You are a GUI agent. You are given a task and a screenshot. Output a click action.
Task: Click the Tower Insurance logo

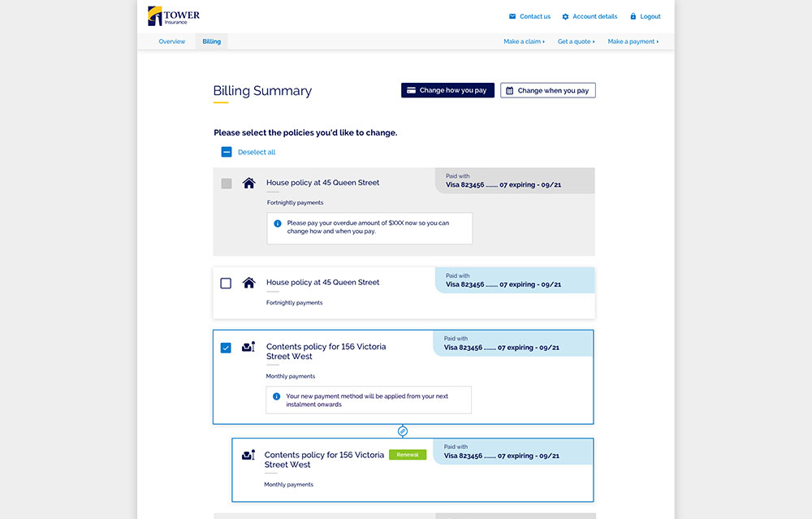point(173,16)
